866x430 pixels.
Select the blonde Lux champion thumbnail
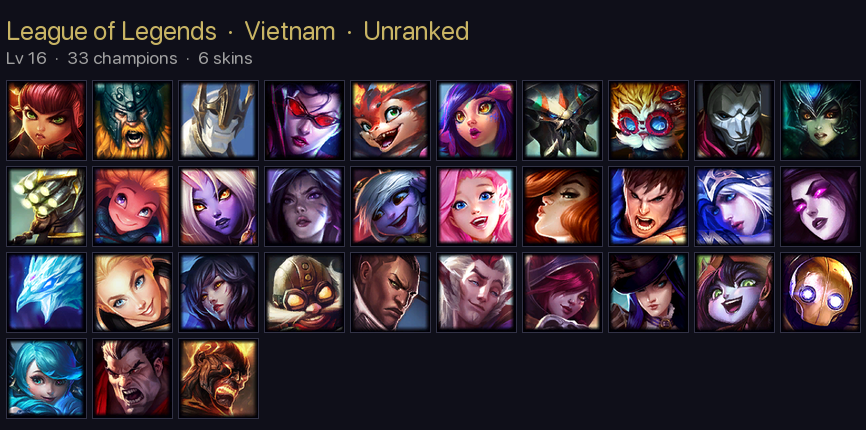(133, 293)
